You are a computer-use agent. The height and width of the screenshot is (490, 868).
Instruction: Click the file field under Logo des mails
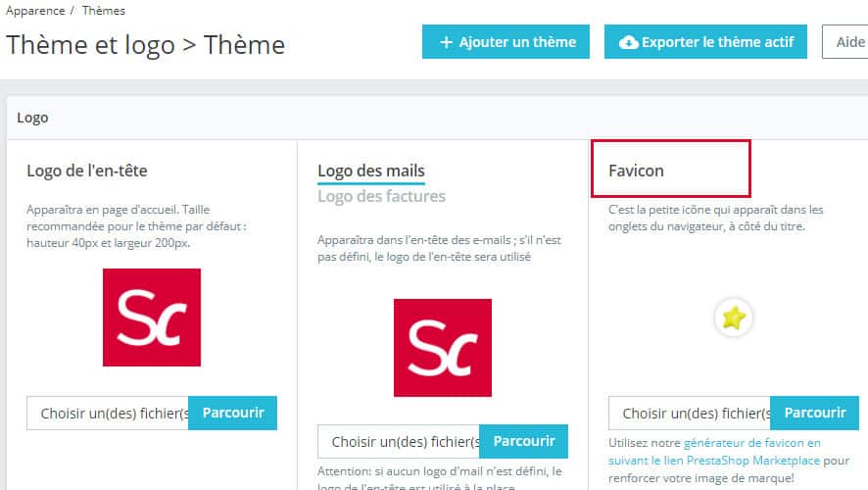400,441
